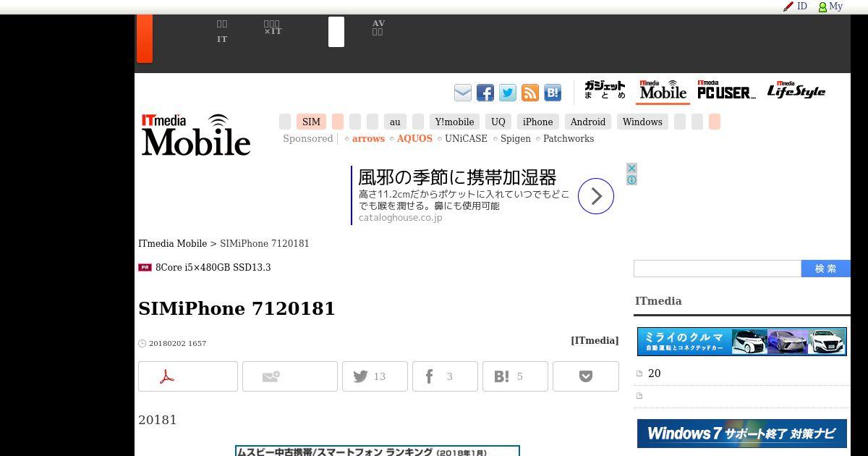Open the ITmedia PC USER logo

(726, 90)
